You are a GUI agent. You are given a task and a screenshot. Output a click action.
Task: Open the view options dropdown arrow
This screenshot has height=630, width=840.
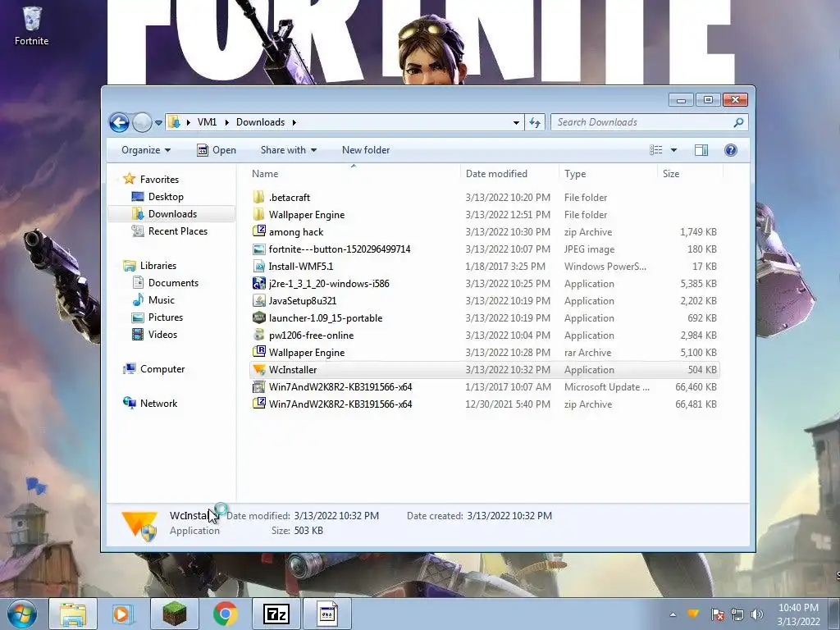tap(674, 151)
